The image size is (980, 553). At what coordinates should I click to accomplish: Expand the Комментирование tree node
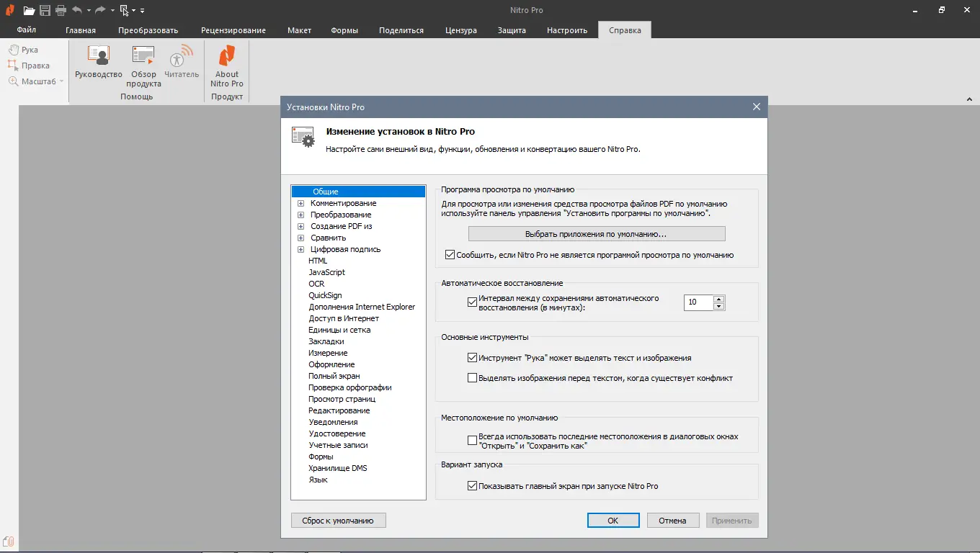(301, 203)
